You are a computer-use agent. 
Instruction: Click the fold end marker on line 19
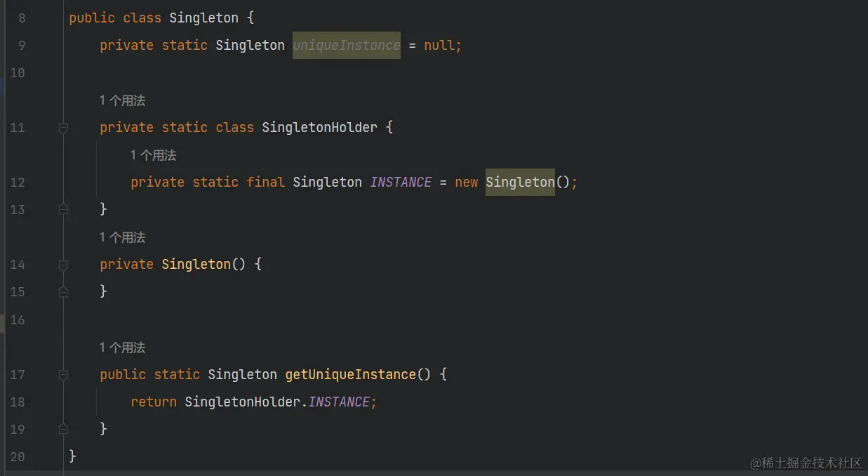[63, 429]
